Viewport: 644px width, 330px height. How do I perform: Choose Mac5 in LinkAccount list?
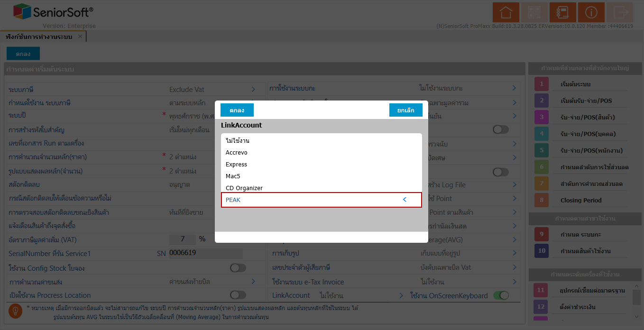[322, 176]
